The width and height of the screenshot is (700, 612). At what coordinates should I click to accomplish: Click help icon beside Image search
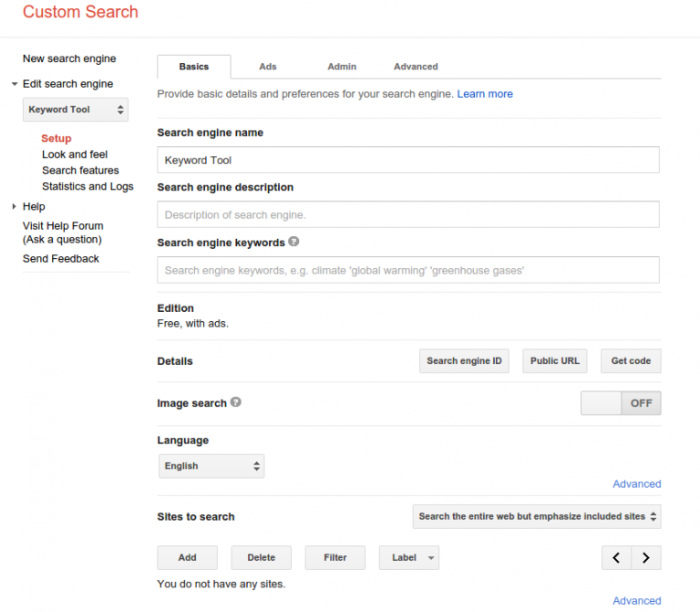coord(236,402)
